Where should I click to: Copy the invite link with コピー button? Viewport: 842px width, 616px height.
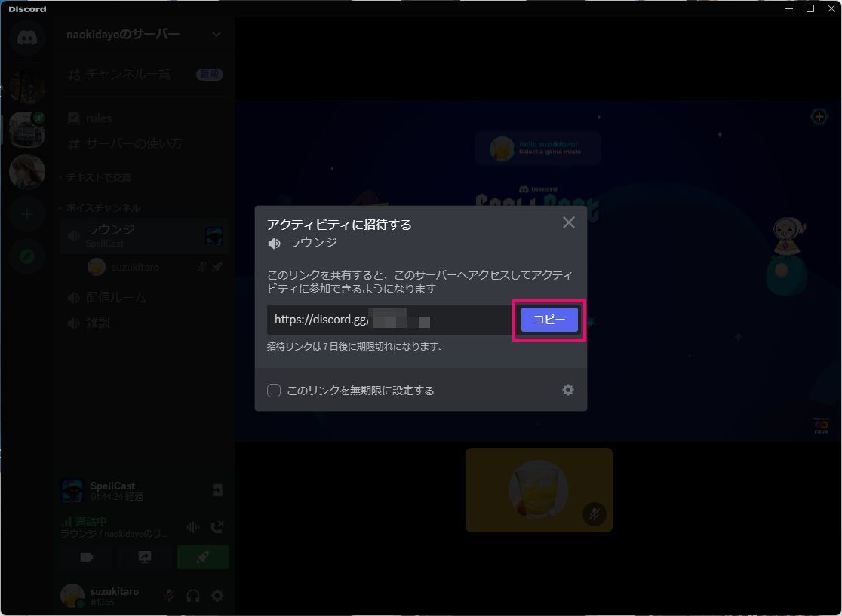coord(549,320)
